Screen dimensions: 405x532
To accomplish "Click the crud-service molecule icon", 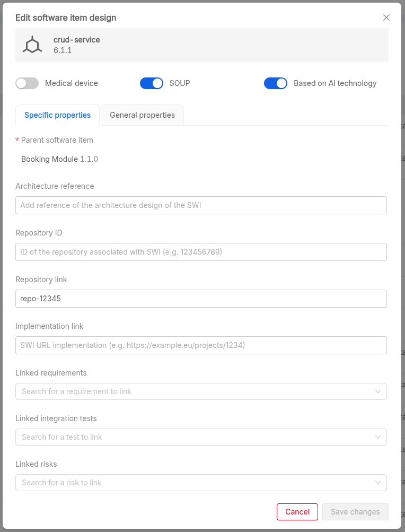I will tap(33, 45).
